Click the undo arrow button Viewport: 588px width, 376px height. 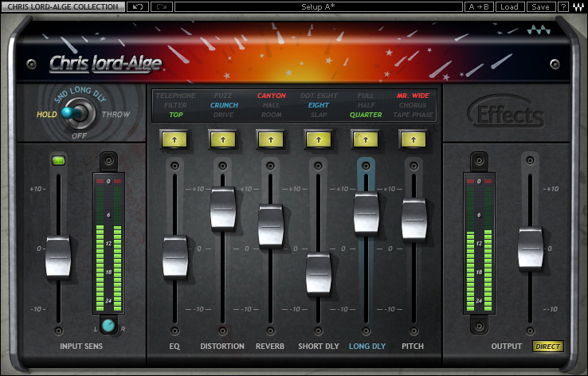tap(138, 6)
